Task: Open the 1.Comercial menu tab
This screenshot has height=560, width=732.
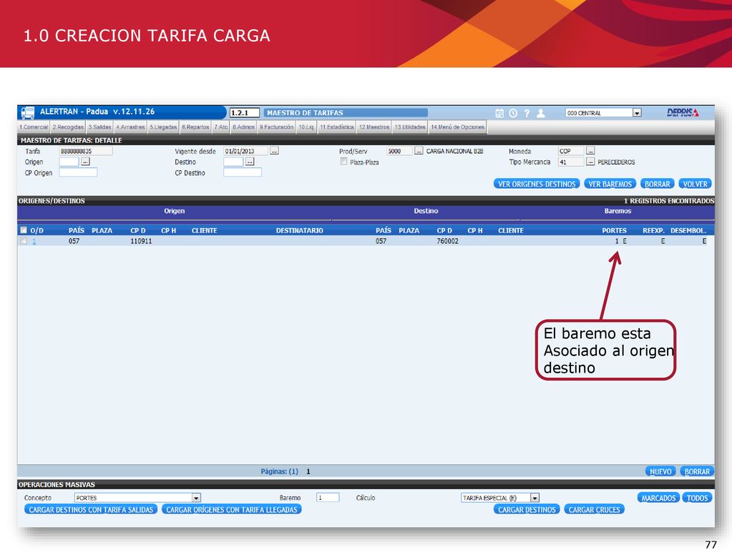Action: click(34, 127)
